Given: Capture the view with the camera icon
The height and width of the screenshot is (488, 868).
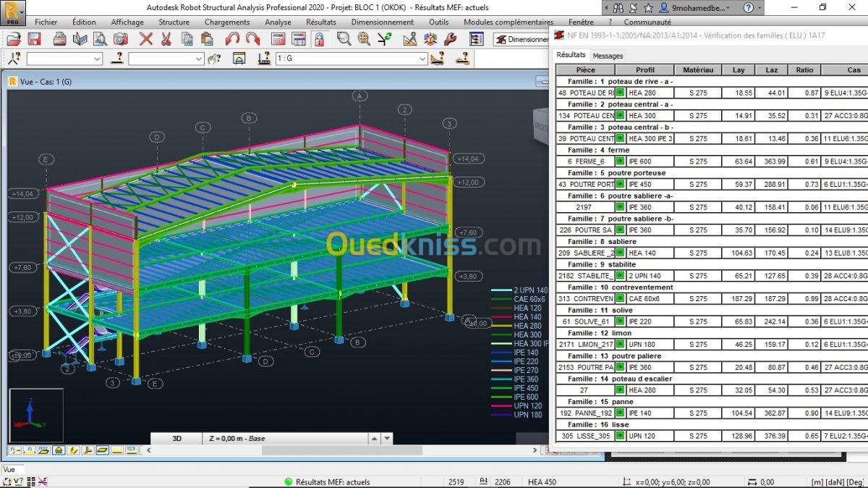Looking at the screenshot, I should pyautogui.click(x=121, y=39).
